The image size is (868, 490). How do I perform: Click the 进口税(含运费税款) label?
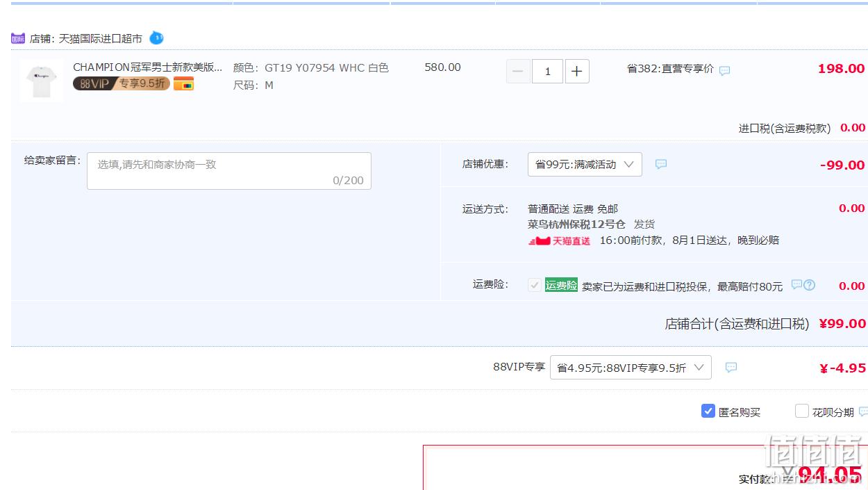785,128
